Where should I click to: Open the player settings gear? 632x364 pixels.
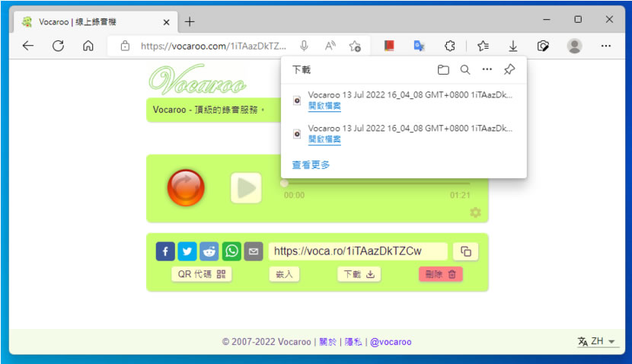pos(475,212)
